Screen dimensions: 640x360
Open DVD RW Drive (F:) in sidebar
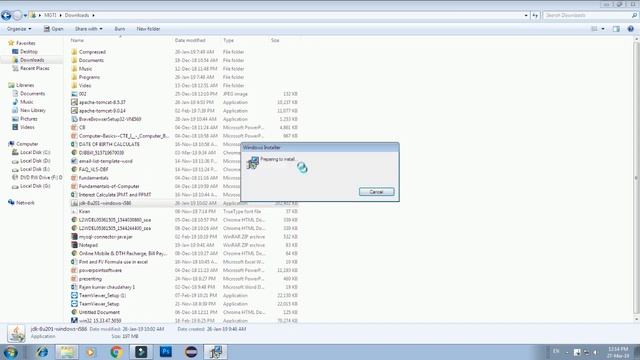pos(41,178)
